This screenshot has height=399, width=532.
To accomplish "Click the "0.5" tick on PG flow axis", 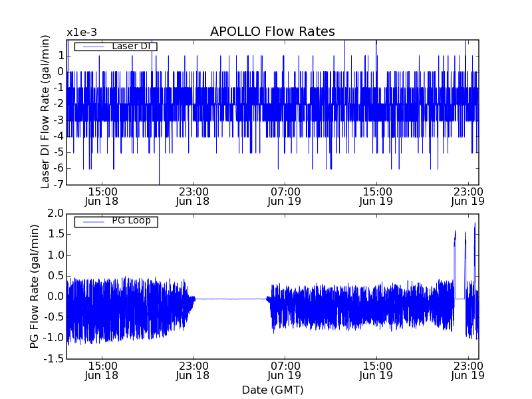I will click(56, 276).
